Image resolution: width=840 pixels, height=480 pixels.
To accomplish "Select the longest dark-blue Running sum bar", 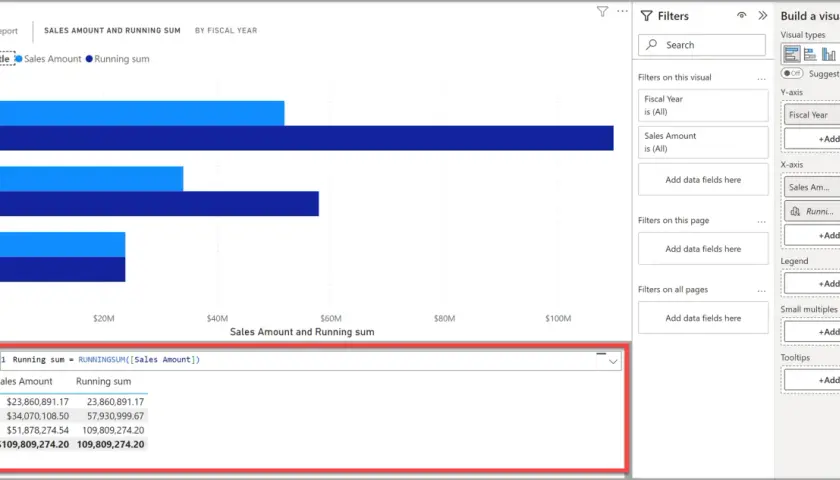I will (306, 138).
